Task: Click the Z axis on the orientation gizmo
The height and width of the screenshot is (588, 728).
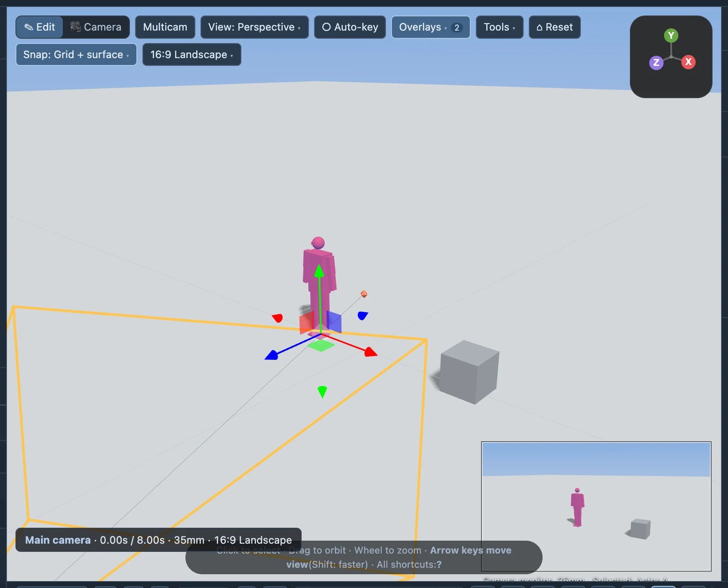Action: [656, 62]
